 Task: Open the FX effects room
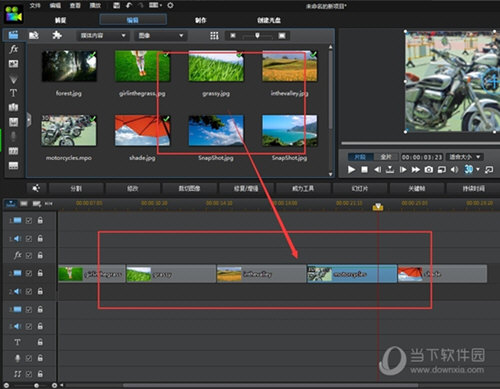coord(13,49)
